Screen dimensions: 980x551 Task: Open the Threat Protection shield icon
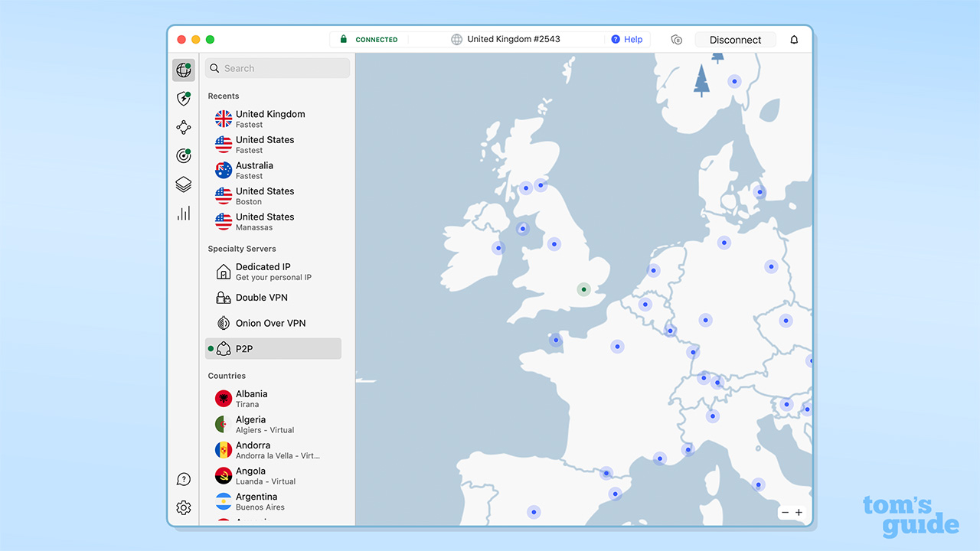pyautogui.click(x=184, y=99)
